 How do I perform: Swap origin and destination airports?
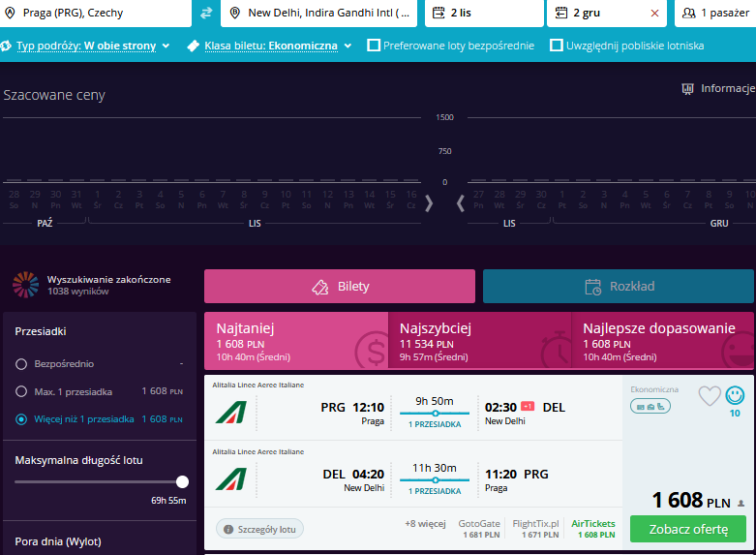point(206,13)
